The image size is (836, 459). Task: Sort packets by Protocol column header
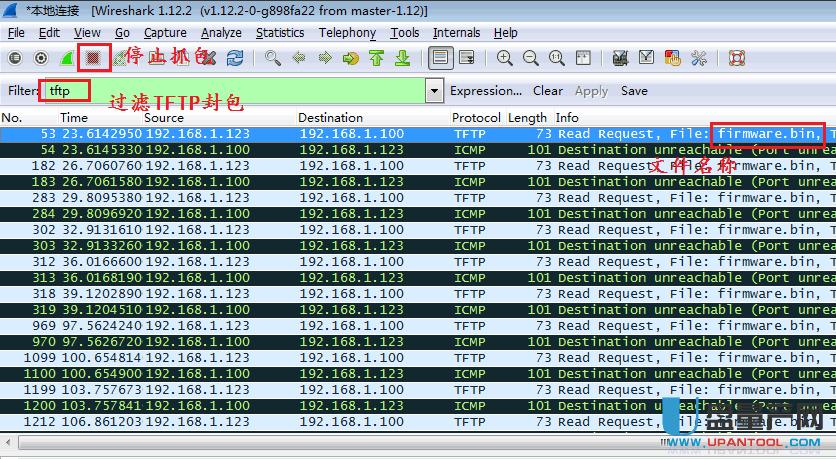(476, 118)
